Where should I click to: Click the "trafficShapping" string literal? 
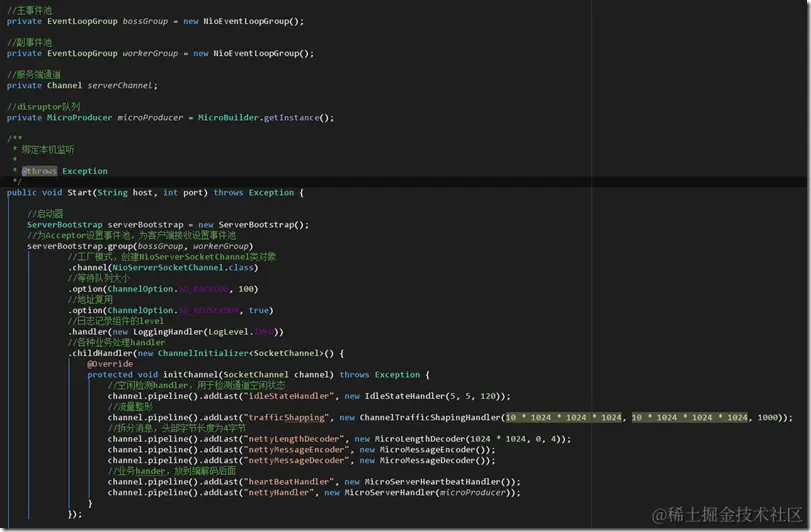click(286, 417)
